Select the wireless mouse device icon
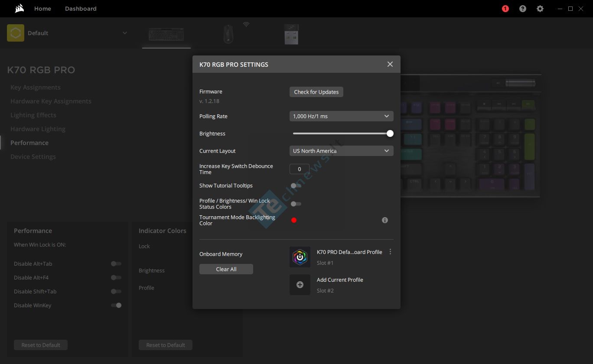Viewport: 593px width, 364px height. pos(228,34)
